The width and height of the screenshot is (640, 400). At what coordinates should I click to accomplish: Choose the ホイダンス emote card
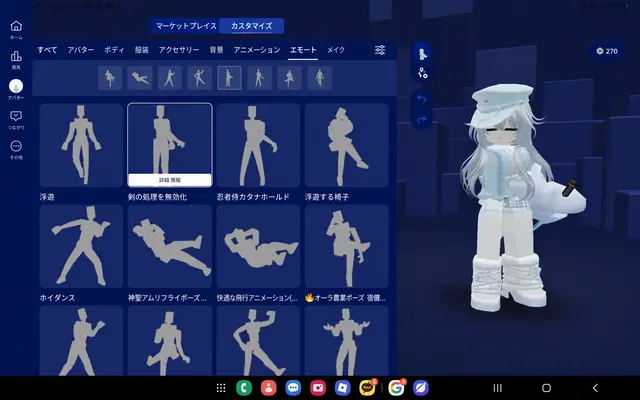81,246
